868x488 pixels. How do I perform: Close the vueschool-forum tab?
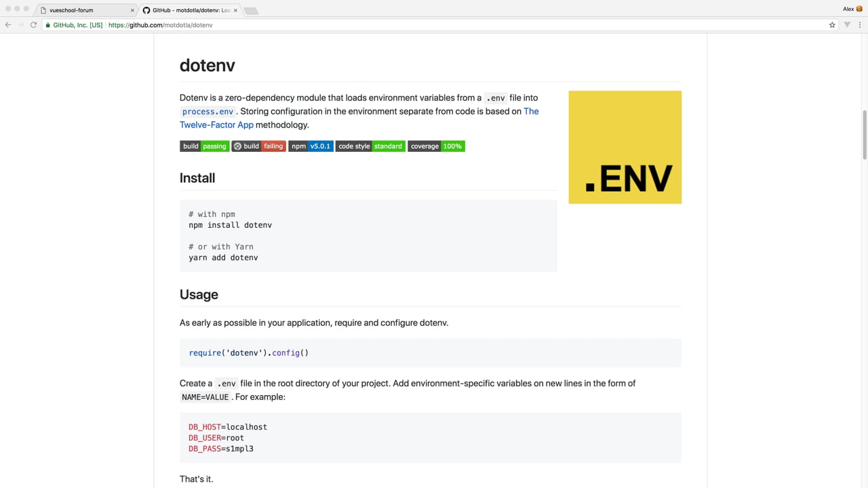point(132,10)
